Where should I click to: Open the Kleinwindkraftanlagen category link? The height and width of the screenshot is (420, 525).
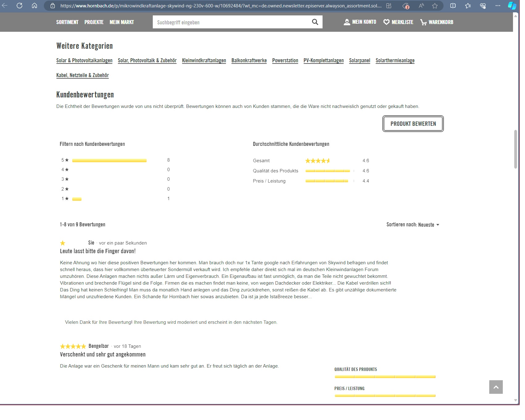tap(204, 60)
